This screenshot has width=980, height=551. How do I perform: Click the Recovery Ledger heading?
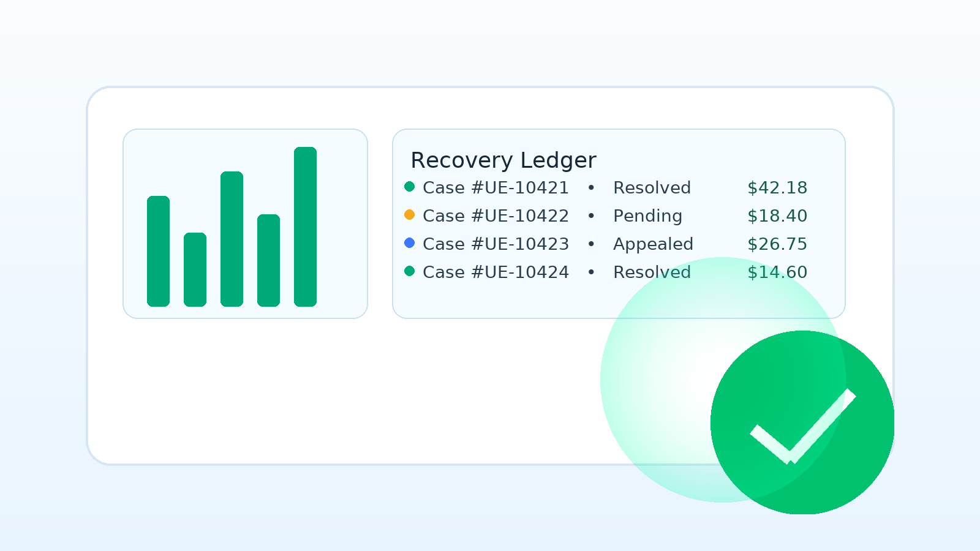[x=503, y=160]
